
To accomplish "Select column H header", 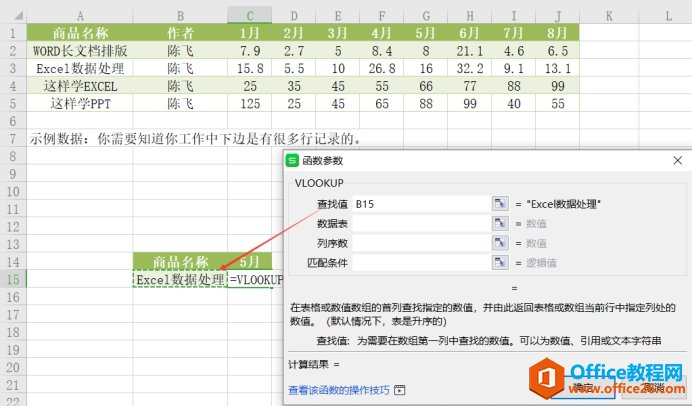I will click(x=470, y=16).
